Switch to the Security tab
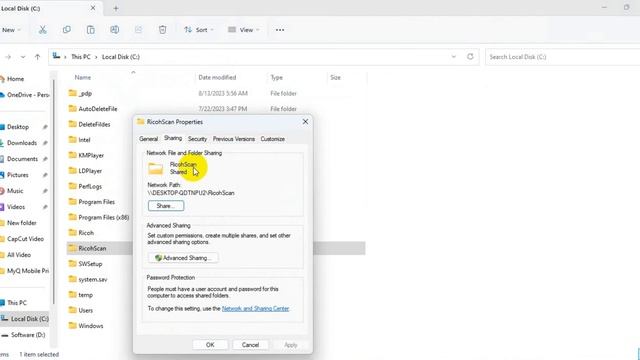This screenshot has width=640, height=360. point(198,139)
